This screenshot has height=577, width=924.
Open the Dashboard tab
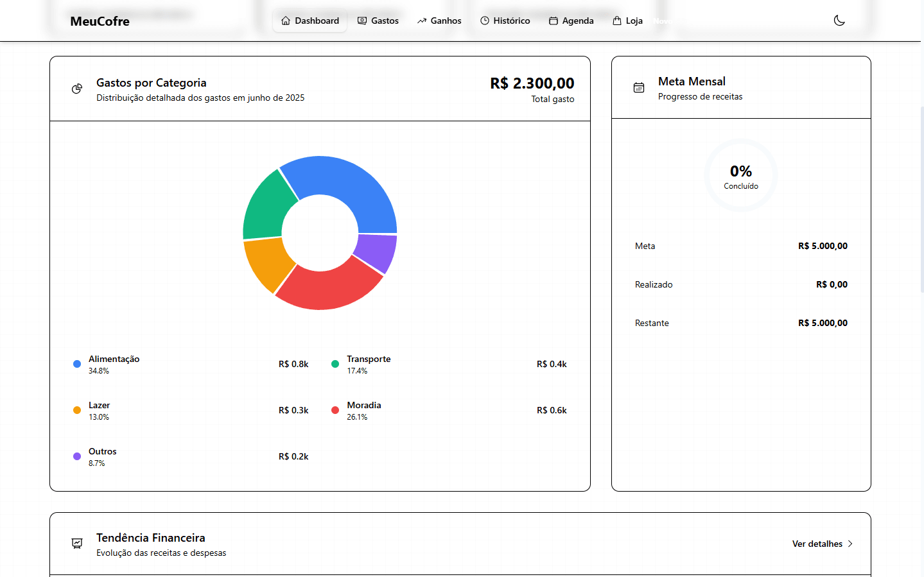pyautogui.click(x=310, y=21)
